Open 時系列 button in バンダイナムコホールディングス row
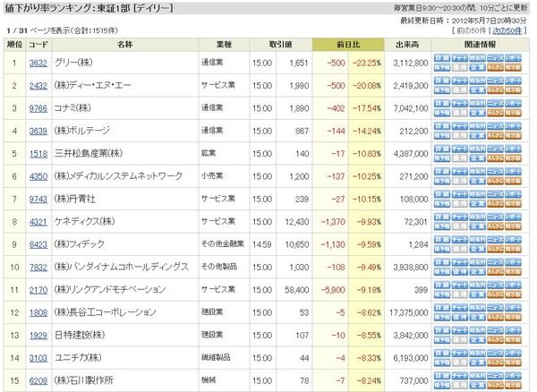Viewport: 537px width, 392px height. point(477,262)
